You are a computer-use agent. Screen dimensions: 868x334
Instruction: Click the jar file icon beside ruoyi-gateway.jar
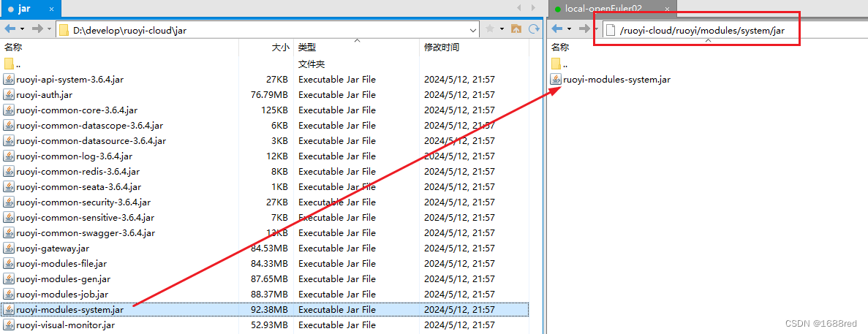9,248
